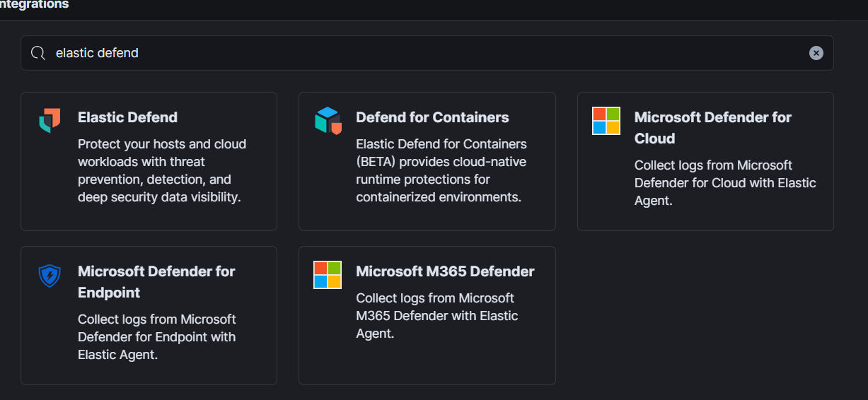Viewport: 868px width, 400px height.
Task: Clear the search field with X button
Action: pos(816,53)
